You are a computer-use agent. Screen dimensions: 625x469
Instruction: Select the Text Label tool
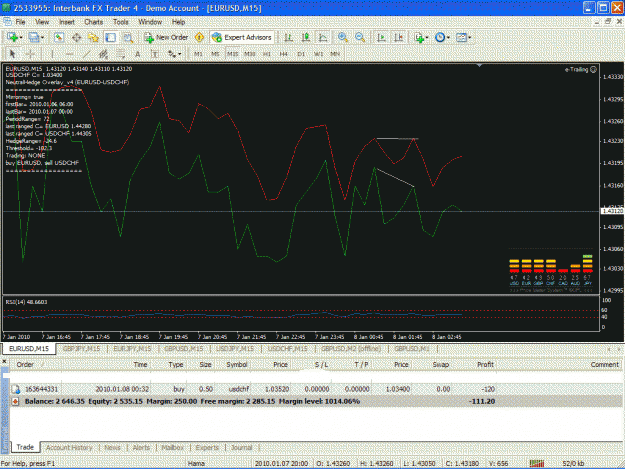tap(154, 54)
